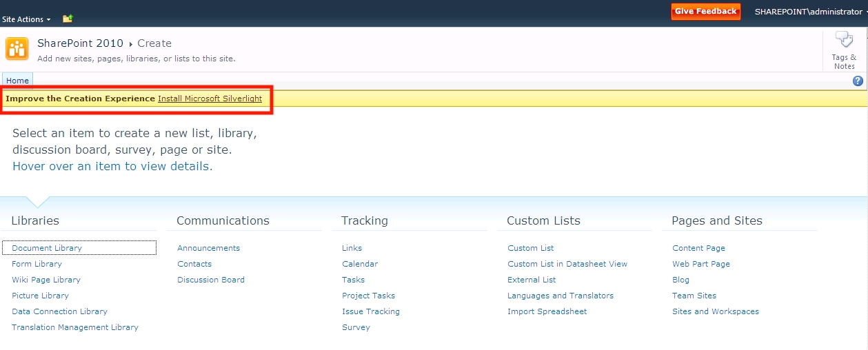Click the Libraries category heading
868x350 pixels.
35,220
